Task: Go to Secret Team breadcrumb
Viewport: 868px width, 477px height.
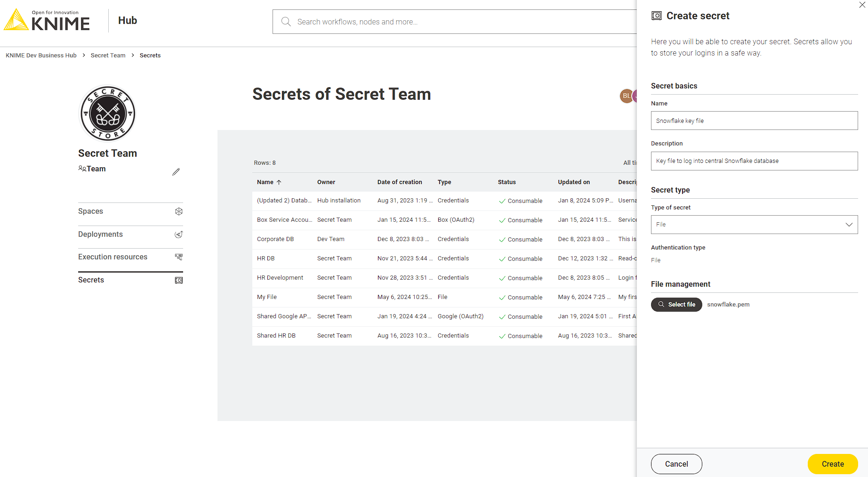Action: coord(108,56)
